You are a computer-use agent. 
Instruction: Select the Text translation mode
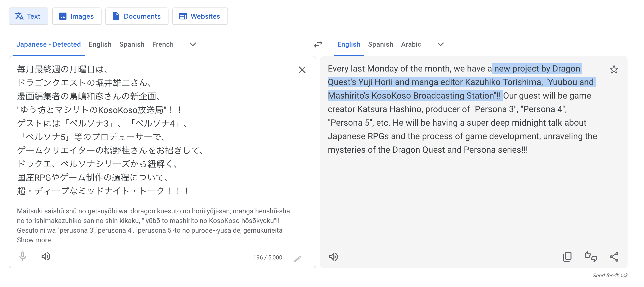pyautogui.click(x=28, y=16)
